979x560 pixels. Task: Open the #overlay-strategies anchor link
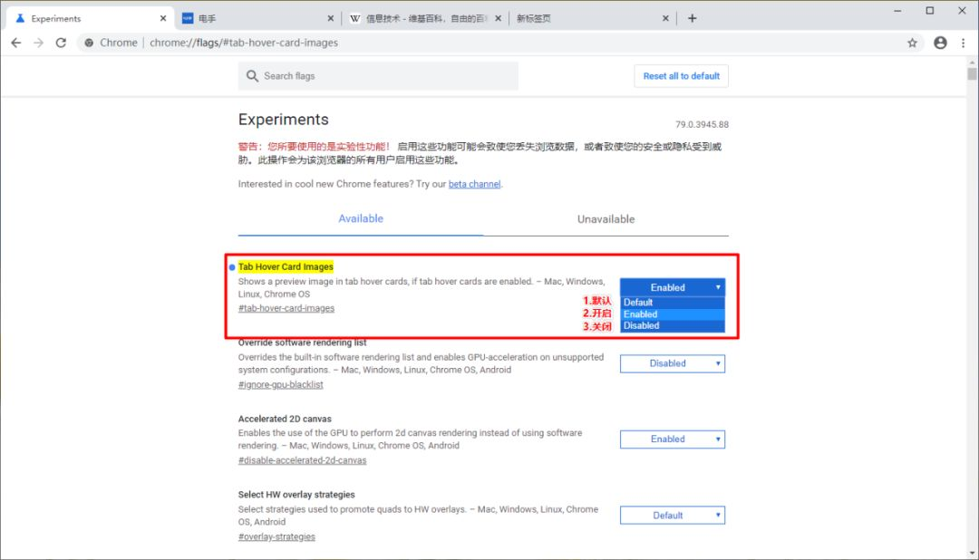[x=276, y=536]
